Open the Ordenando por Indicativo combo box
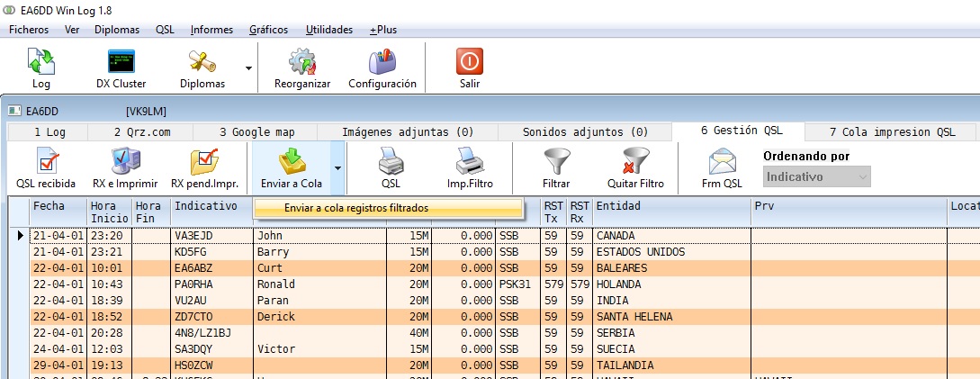980x379 pixels. coord(817,177)
